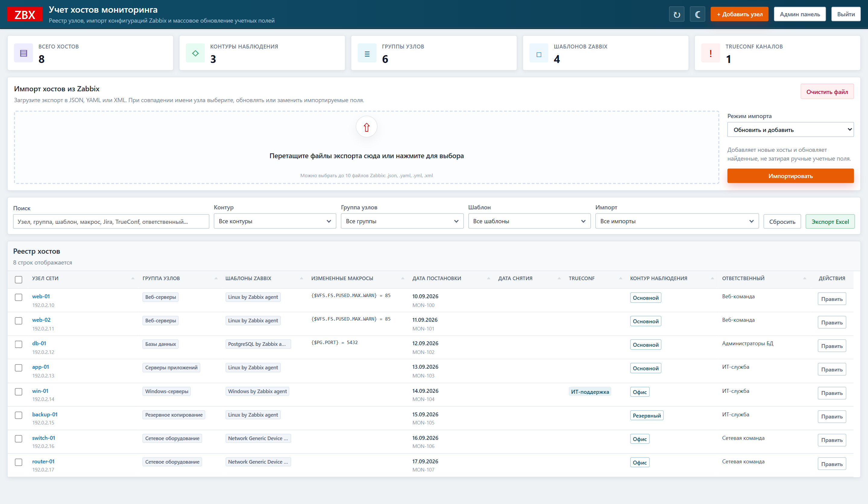Open the Админ панель
The height and width of the screenshot is (504, 868).
(x=800, y=14)
